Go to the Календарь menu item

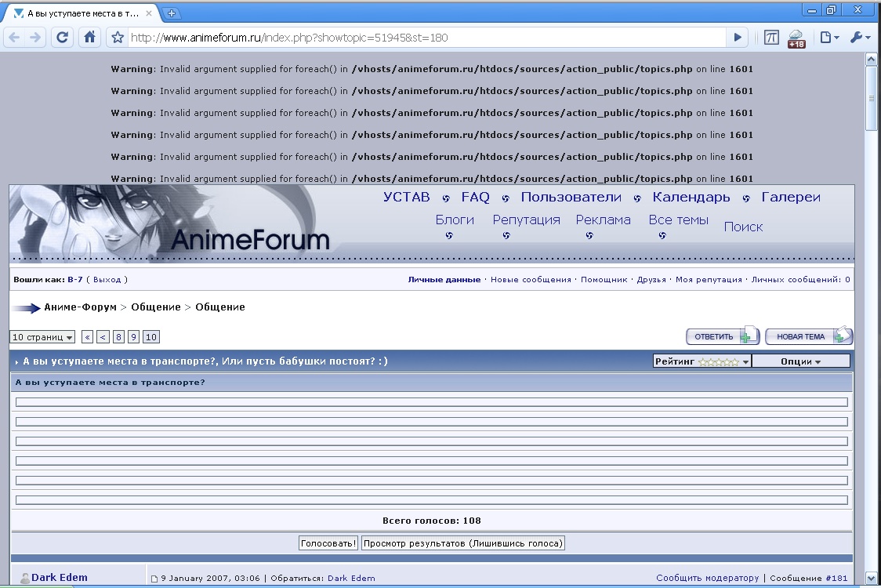click(x=691, y=198)
